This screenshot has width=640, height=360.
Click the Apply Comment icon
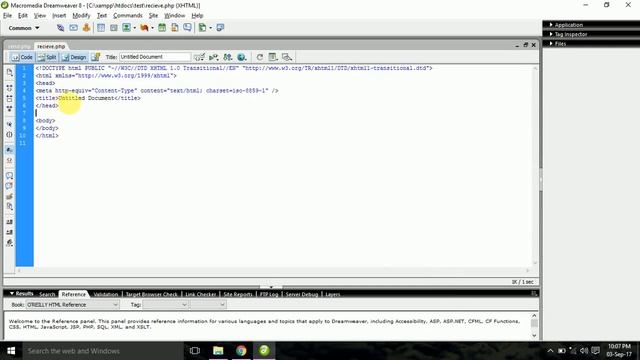[9, 176]
